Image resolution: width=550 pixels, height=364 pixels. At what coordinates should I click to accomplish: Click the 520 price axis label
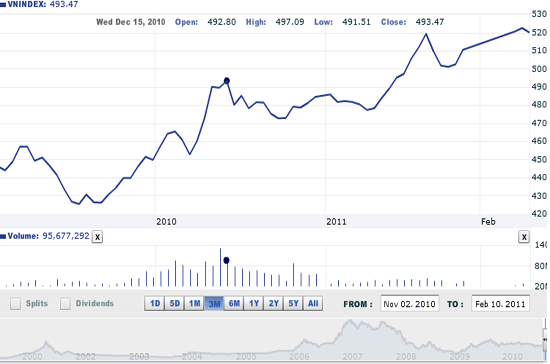pos(539,33)
